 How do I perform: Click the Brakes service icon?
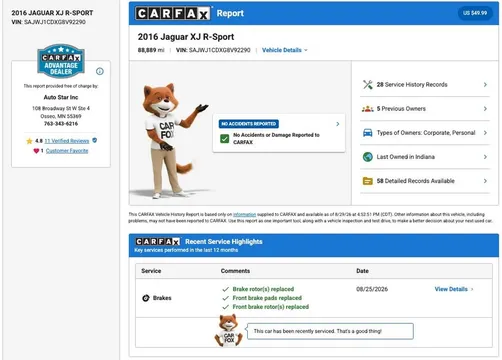[146, 298]
